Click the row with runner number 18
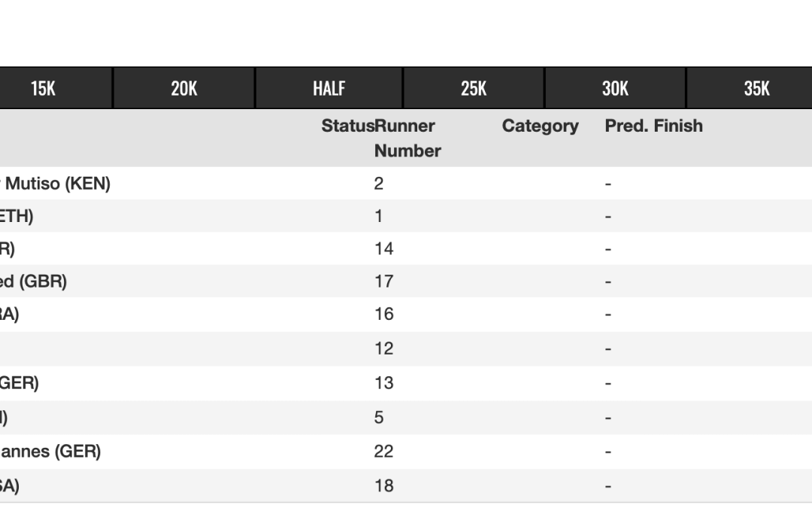Viewport: 812px width, 508px height. coord(383,485)
